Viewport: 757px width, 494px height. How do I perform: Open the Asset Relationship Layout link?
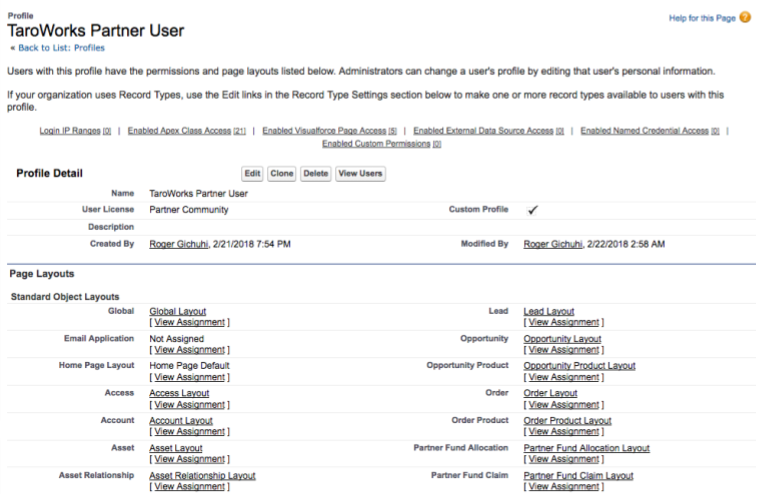point(202,476)
